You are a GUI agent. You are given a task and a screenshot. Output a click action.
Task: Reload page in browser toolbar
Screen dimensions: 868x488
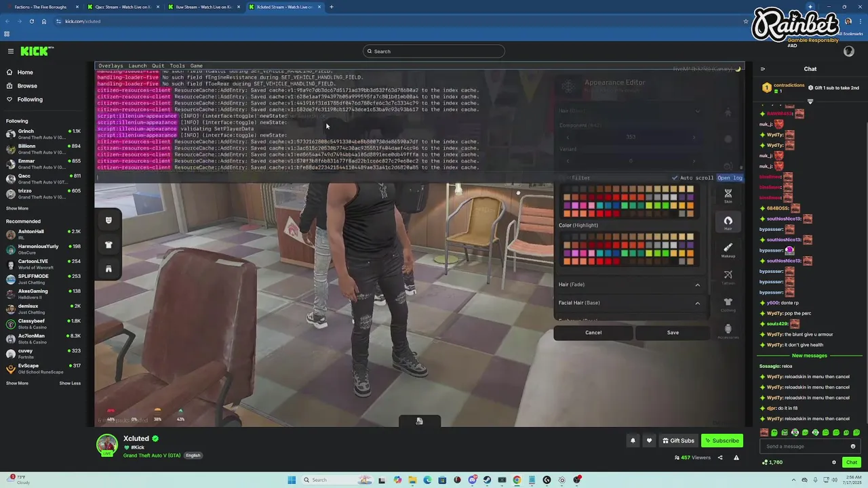31,21
